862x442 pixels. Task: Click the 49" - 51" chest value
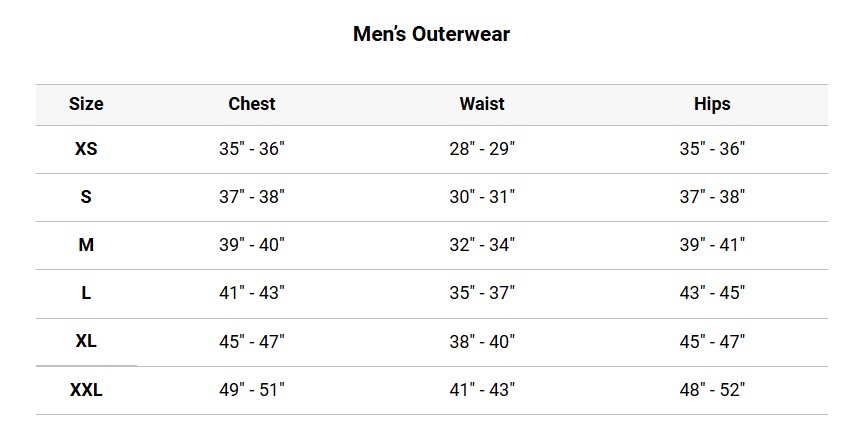click(x=252, y=390)
